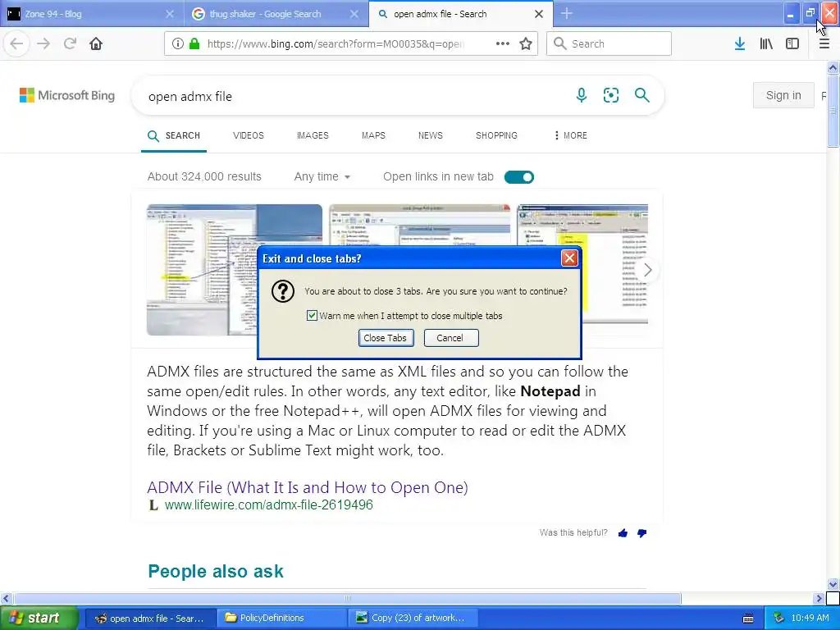
Task: Show the sidebars panel icon
Action: 792,44
